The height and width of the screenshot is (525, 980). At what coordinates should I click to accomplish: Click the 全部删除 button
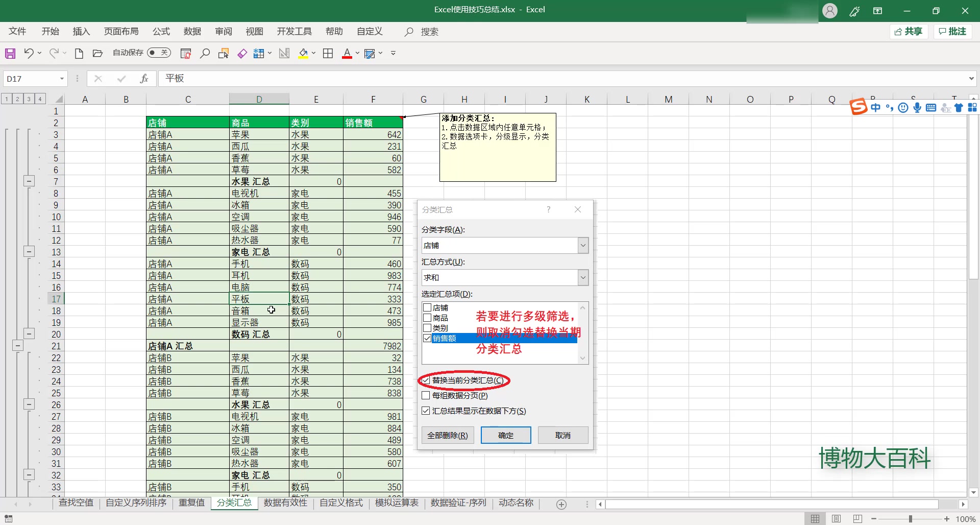point(448,436)
